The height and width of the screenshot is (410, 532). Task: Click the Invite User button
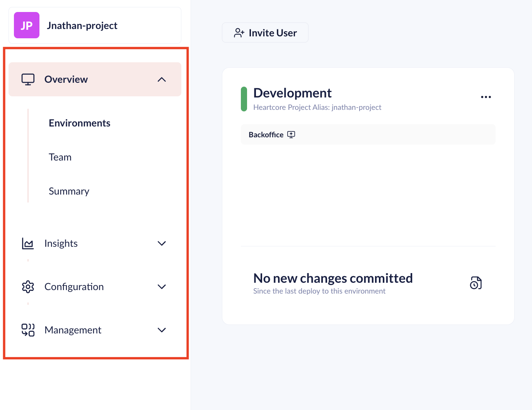click(265, 32)
